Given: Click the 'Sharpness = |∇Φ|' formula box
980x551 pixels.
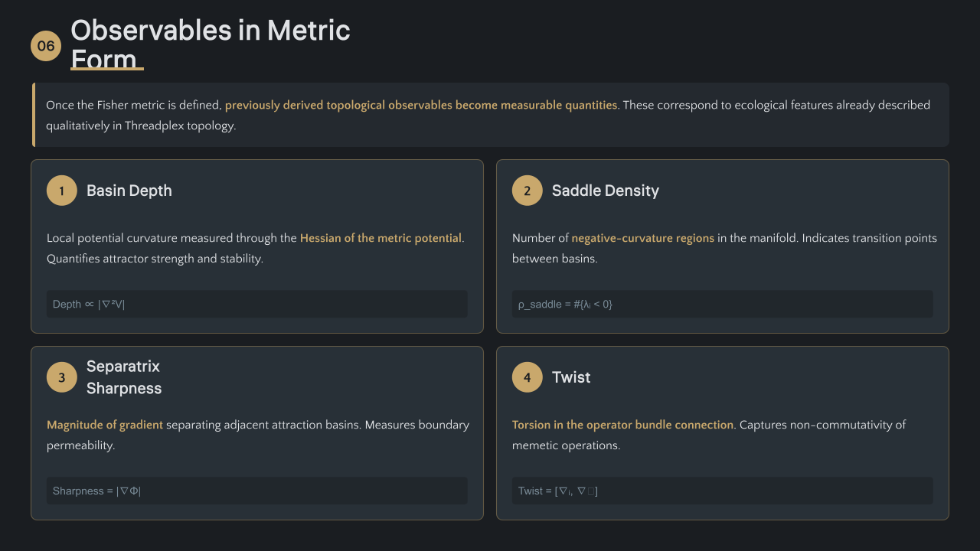Looking at the screenshot, I should click(x=257, y=491).
